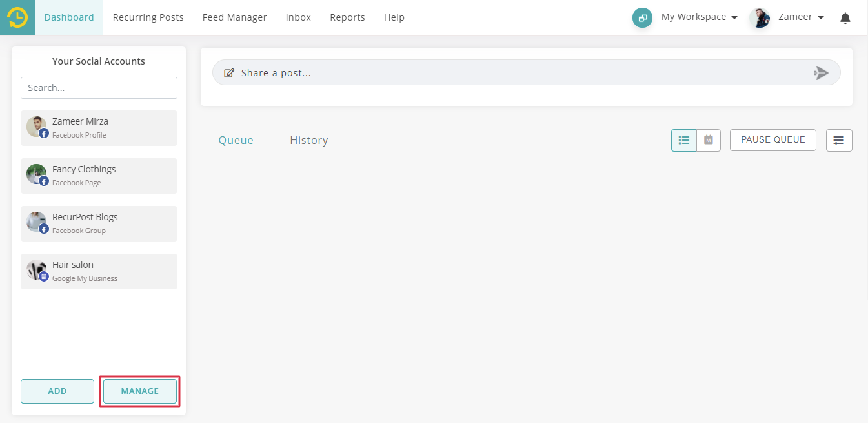Click the RecurPost clock logo
Viewport: 868px width, 423px height.
pyautogui.click(x=17, y=17)
